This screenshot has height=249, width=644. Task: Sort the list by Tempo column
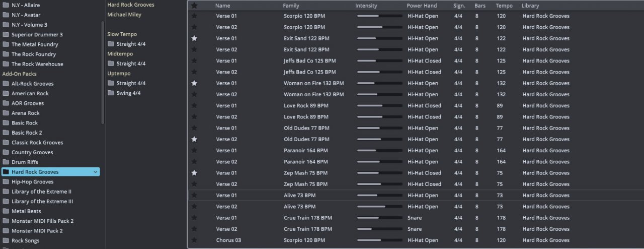[504, 6]
